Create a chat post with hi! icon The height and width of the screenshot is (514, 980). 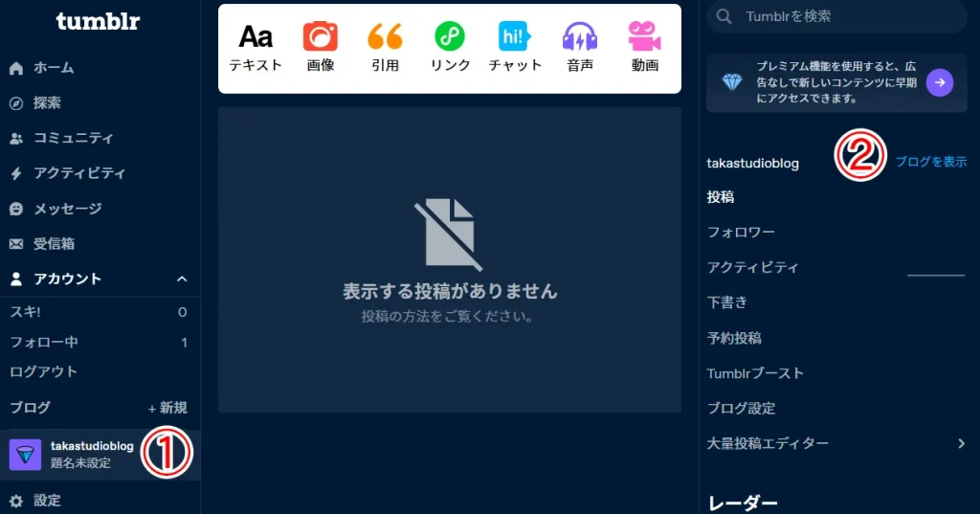point(514,36)
